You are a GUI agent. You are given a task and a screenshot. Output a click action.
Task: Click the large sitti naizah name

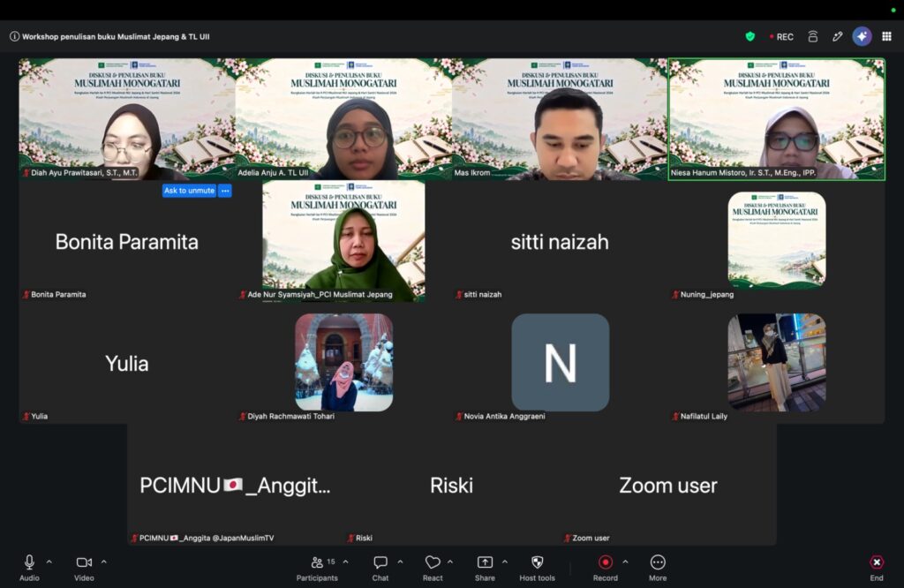click(x=560, y=242)
